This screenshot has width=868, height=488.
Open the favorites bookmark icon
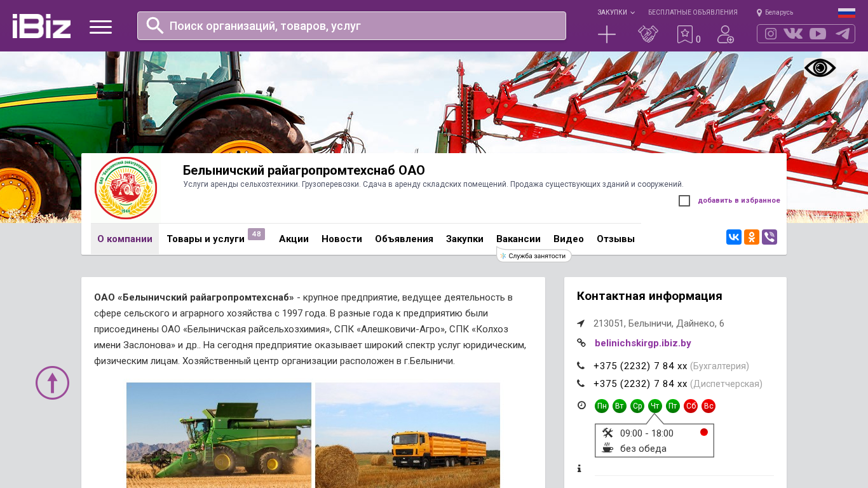(x=685, y=34)
